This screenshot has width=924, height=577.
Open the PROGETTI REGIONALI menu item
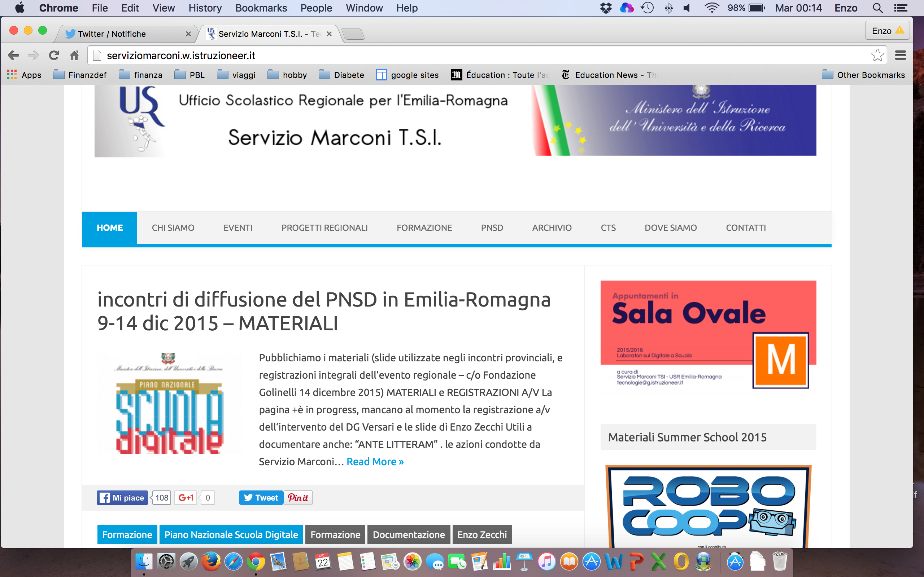tap(324, 228)
